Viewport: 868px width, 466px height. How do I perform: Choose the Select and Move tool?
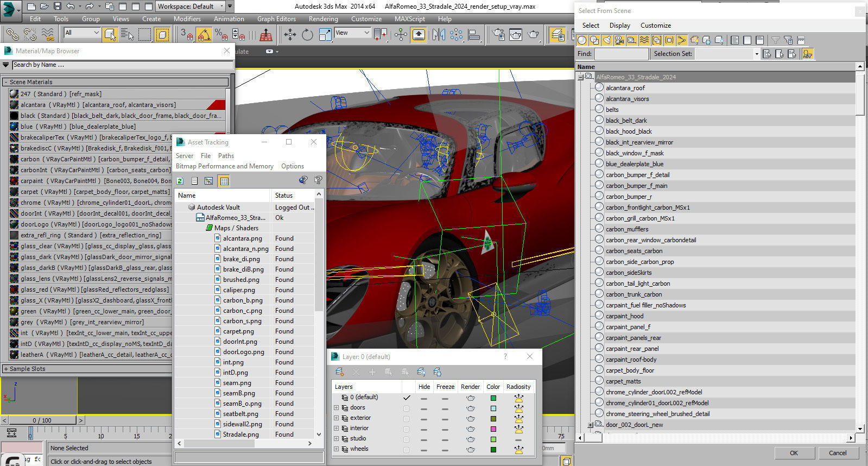290,35
